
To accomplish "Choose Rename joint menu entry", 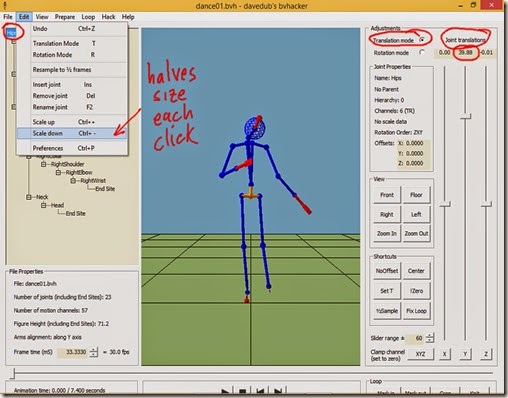I will pyautogui.click(x=72, y=107).
